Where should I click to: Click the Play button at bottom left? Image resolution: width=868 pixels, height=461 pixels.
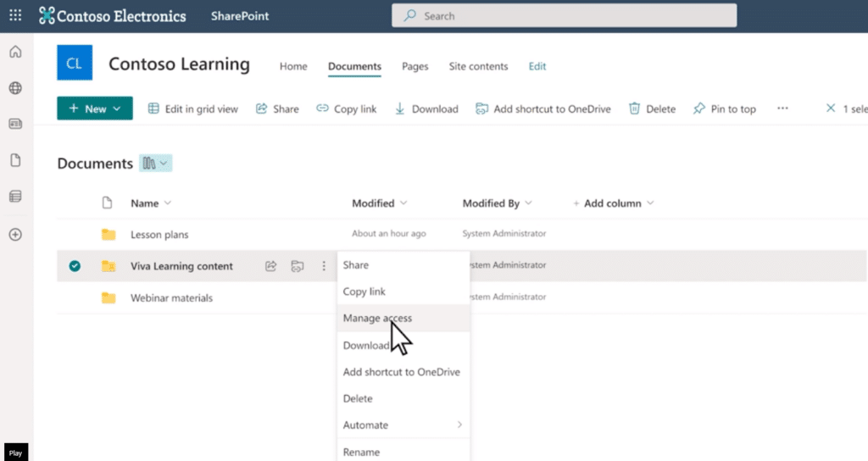point(15,453)
